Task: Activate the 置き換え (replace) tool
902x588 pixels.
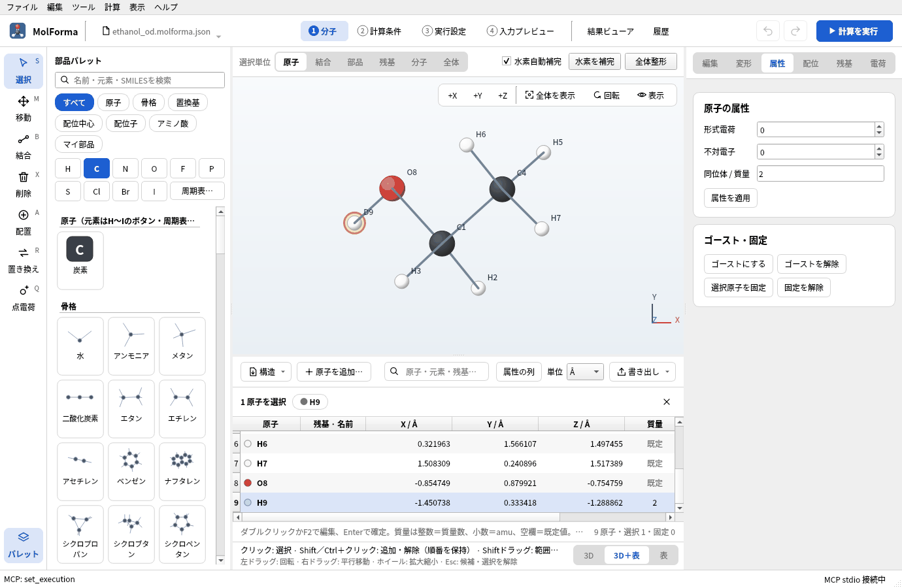Action: (24, 260)
